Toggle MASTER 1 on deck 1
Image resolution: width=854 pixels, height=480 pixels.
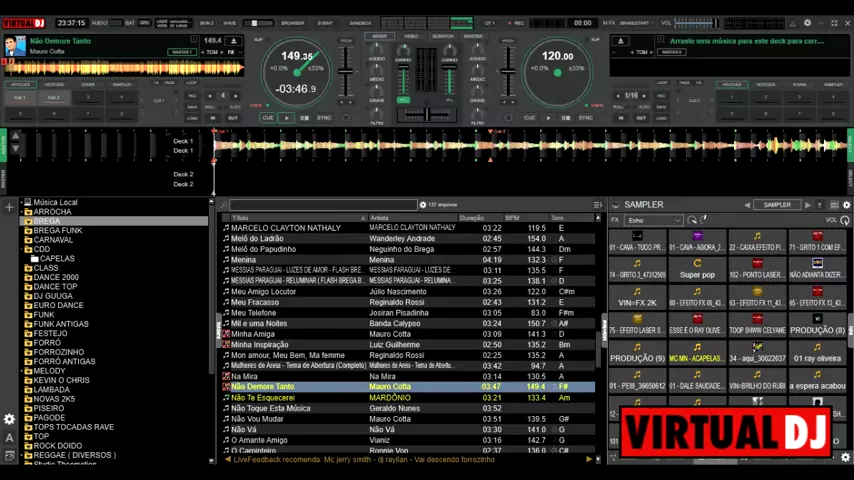pyautogui.click(x=181, y=52)
